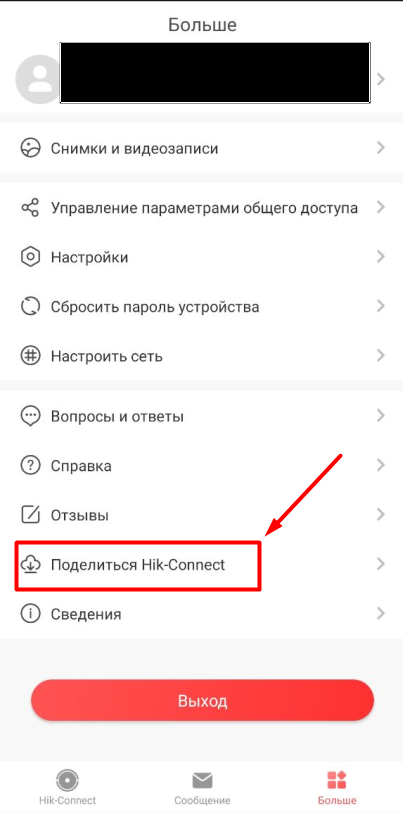Tap the red Выход logout button
403x813 pixels.
tap(202, 701)
